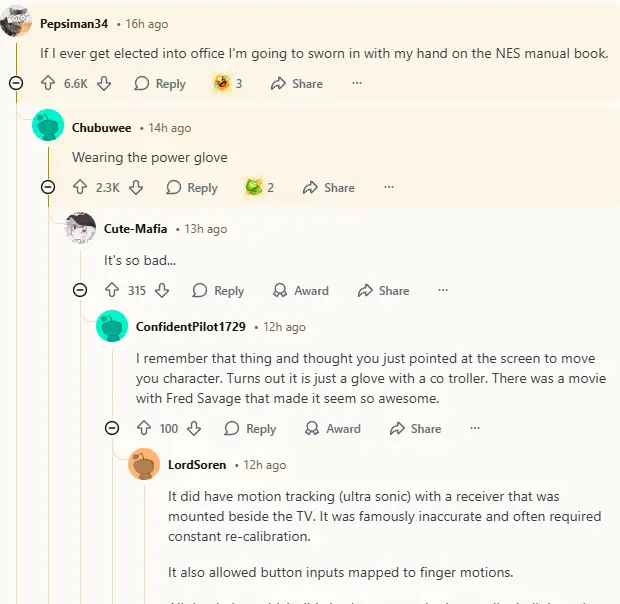Give an Award to Cute-Mafia's comment
The width and height of the screenshot is (620, 604).
tap(301, 290)
